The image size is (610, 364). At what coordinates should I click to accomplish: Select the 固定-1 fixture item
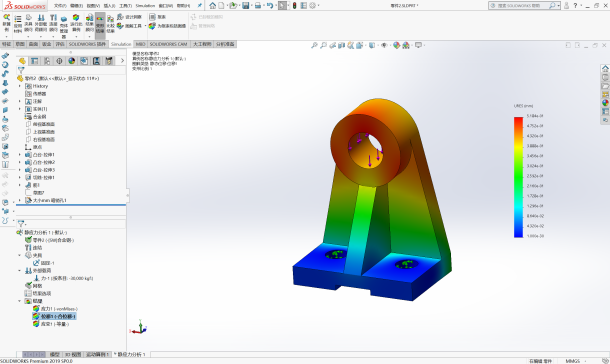(44, 263)
